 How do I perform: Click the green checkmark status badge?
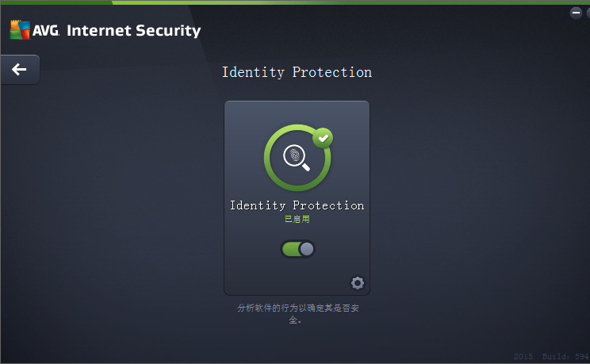click(323, 138)
